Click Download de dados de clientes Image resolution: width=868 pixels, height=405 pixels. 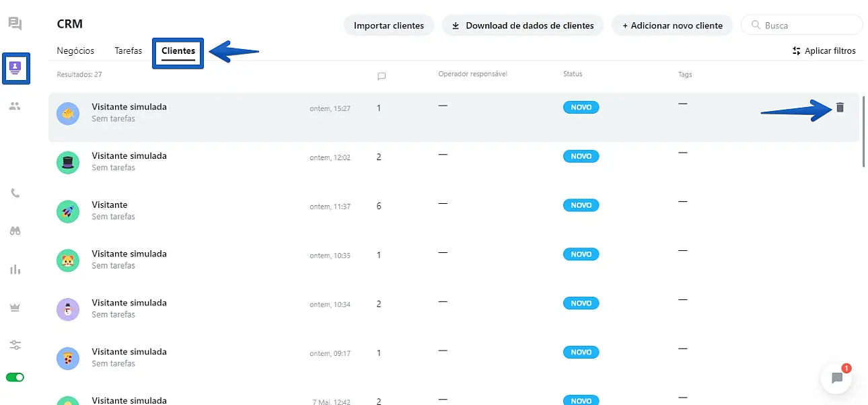522,26
